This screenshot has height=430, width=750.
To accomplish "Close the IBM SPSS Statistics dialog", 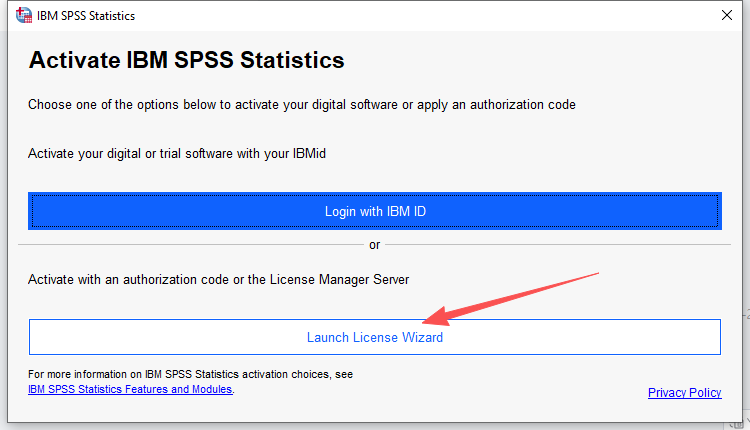I will 727,16.
